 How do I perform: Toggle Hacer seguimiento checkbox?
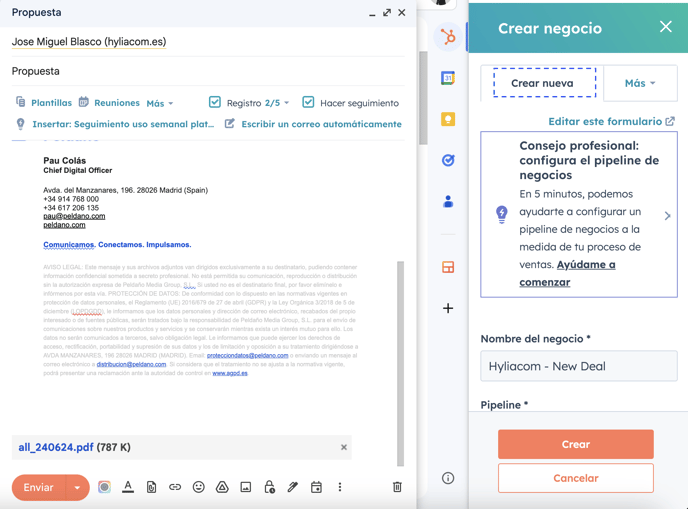click(x=308, y=102)
